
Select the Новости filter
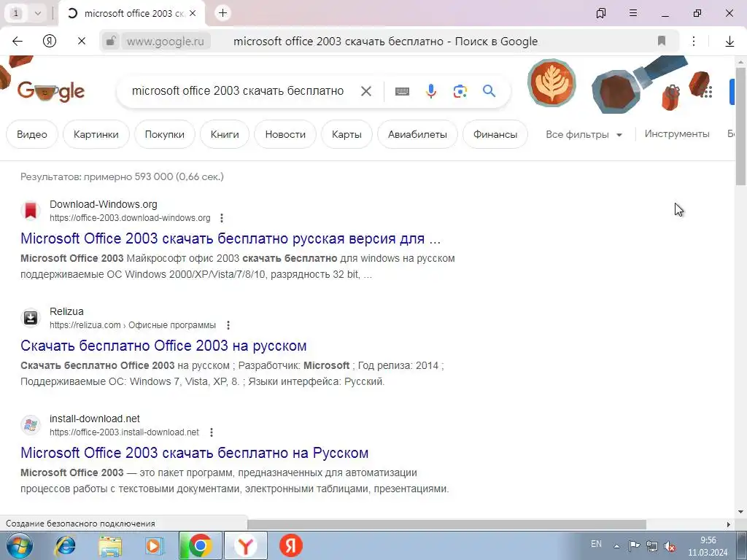[285, 134]
